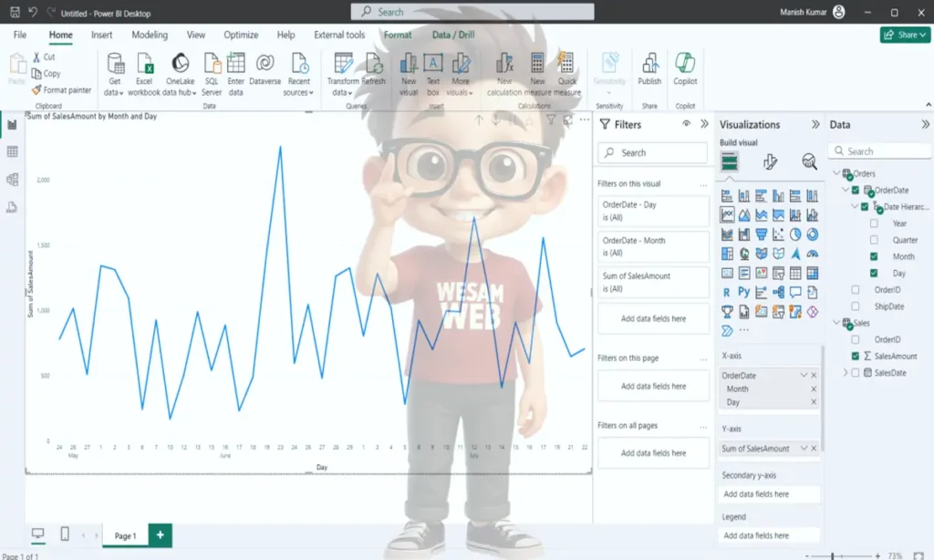Switch to the Insert ribbon tab
This screenshot has width=934, height=560.
point(102,35)
